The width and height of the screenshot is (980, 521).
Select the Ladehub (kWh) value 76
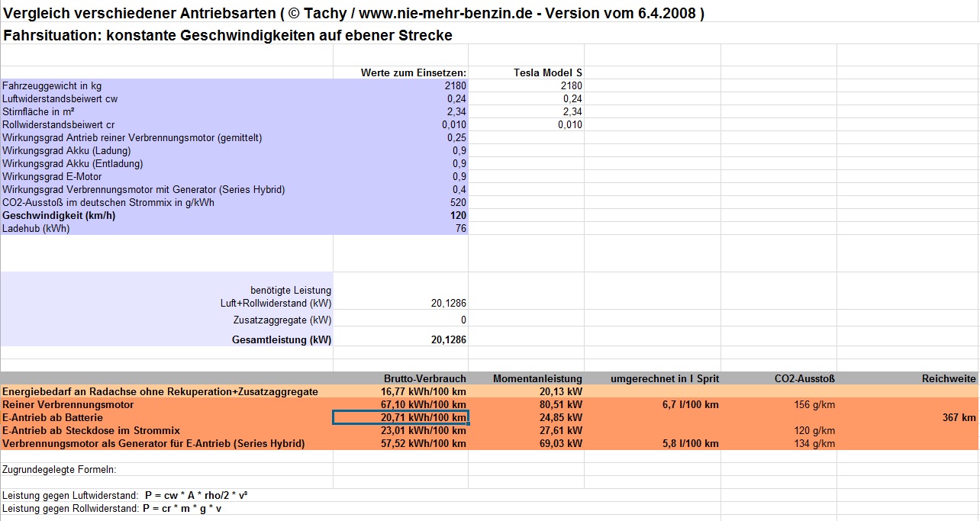[x=459, y=228]
